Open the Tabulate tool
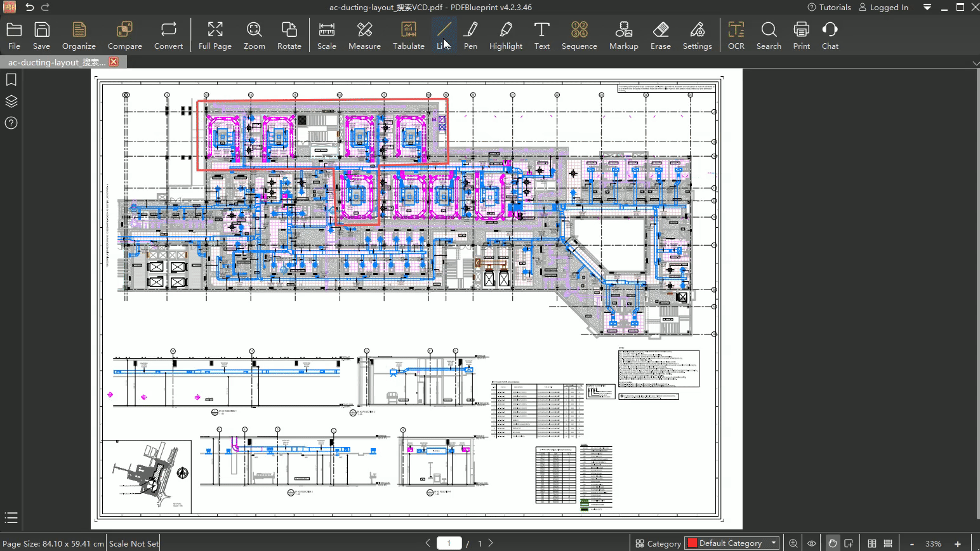 pos(408,36)
